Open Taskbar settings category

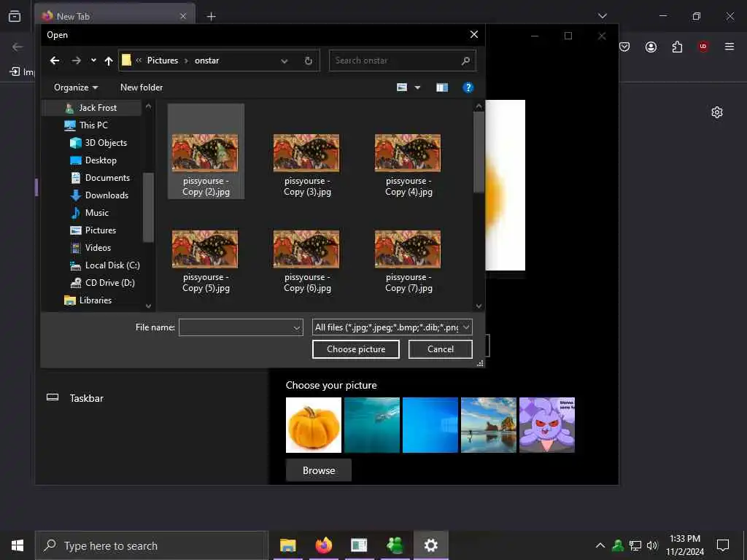click(87, 399)
